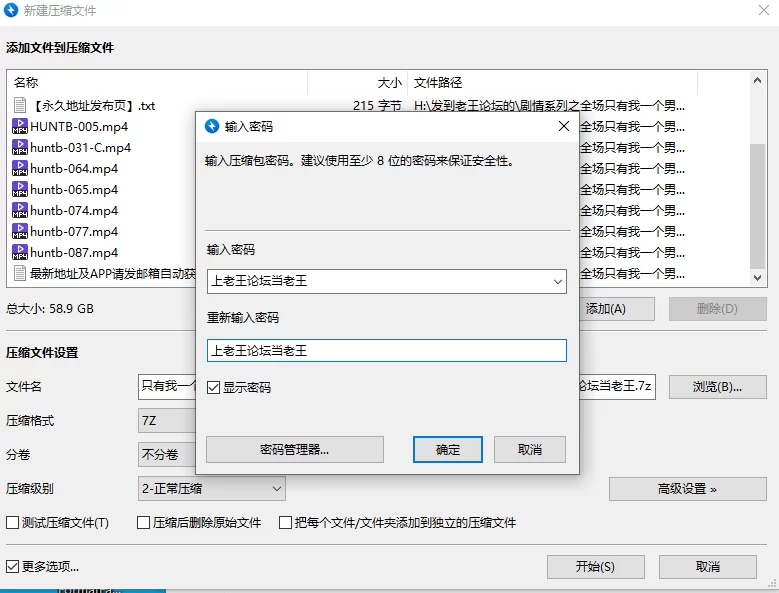The width and height of the screenshot is (779, 593).
Task: Enable 测试压缩文件(T) checkbox
Action: (x=12, y=522)
